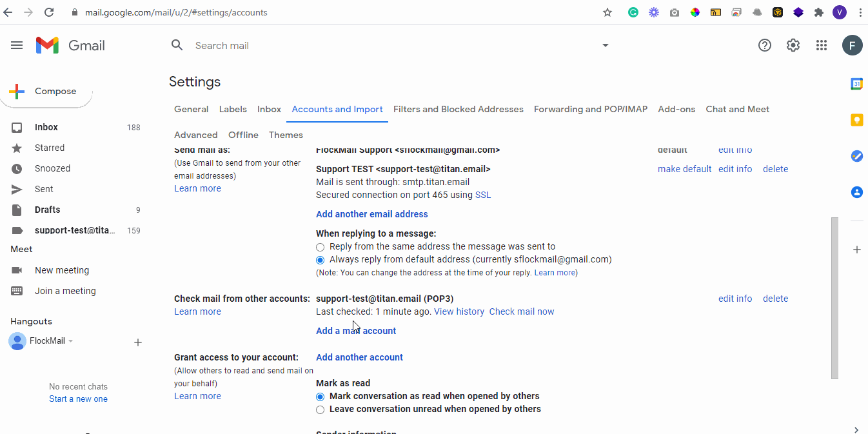This screenshot has height=434, width=868.
Task: Click the Compose button
Action: (46, 91)
